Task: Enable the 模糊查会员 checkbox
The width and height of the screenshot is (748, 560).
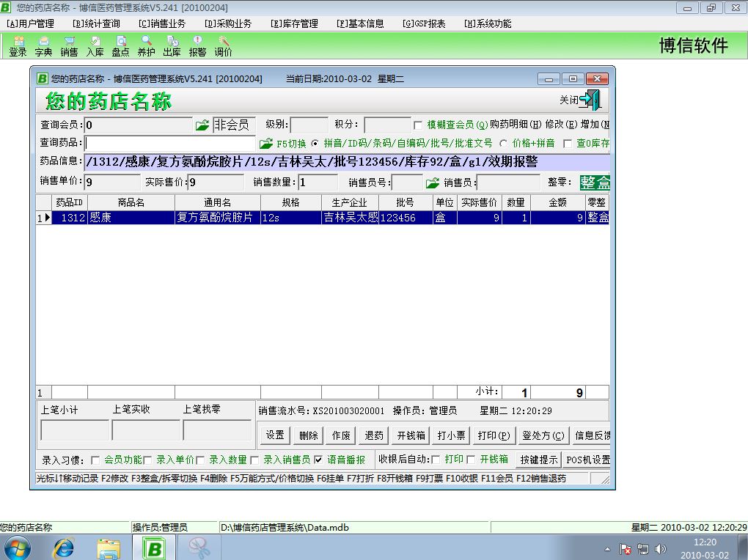Action: (x=418, y=125)
